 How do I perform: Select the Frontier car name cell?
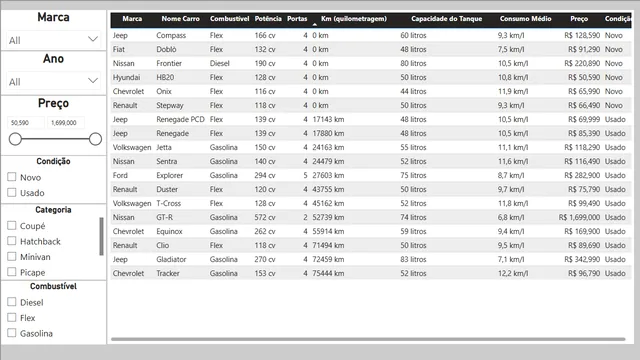click(169, 63)
